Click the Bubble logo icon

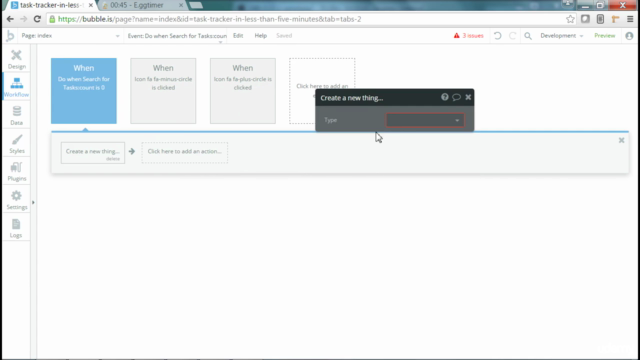(x=10, y=36)
